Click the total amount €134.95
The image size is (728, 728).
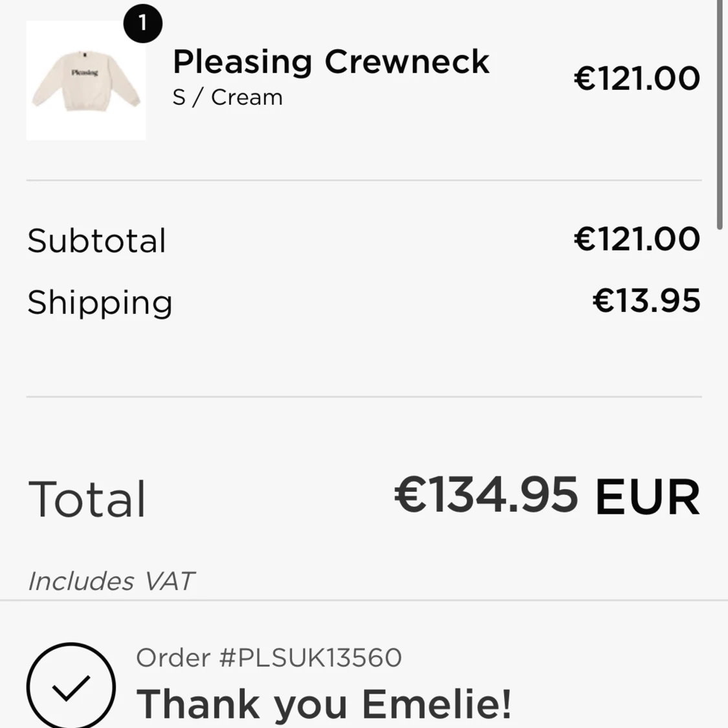[486, 495]
